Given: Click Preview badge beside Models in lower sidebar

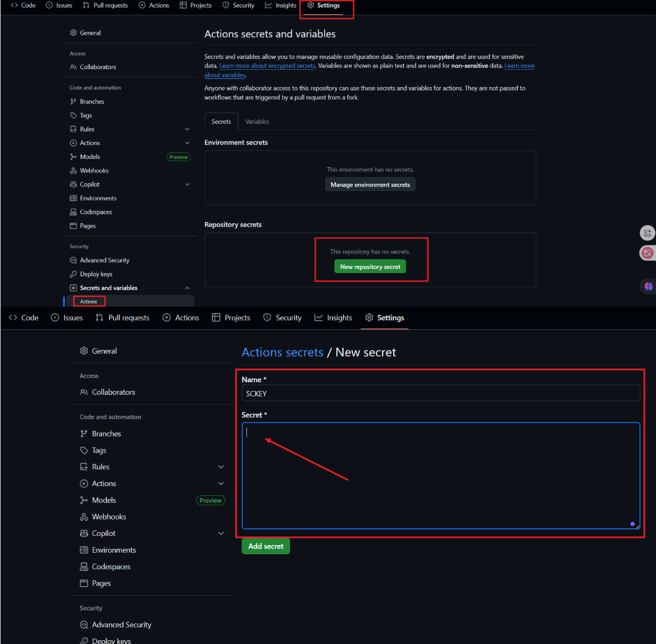Looking at the screenshot, I should tap(211, 500).
